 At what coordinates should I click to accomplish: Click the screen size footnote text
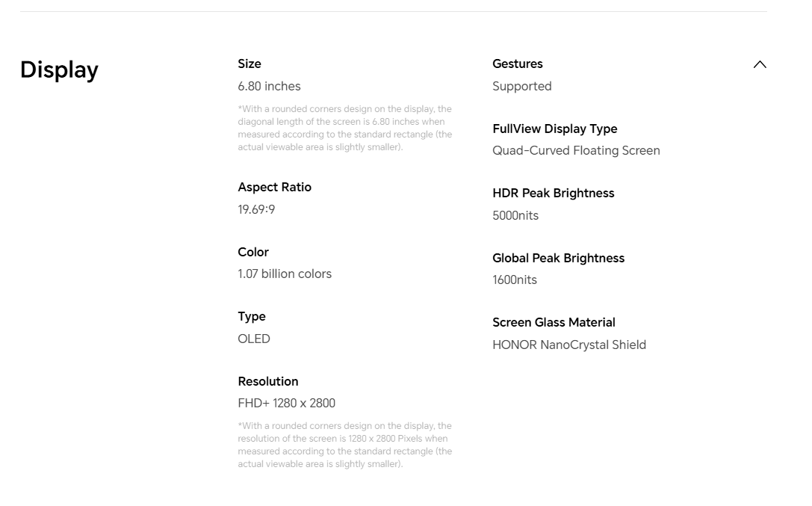point(345,128)
